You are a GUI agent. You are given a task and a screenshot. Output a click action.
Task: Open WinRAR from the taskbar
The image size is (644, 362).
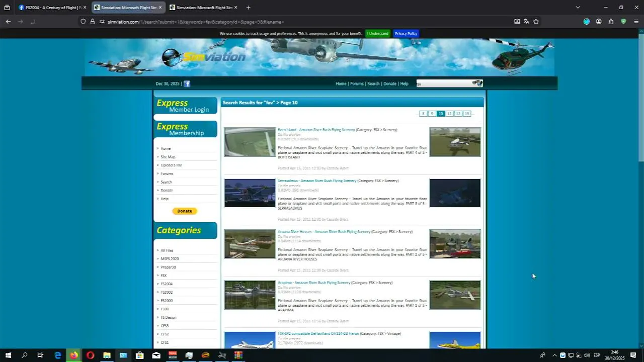pyautogui.click(x=238, y=355)
